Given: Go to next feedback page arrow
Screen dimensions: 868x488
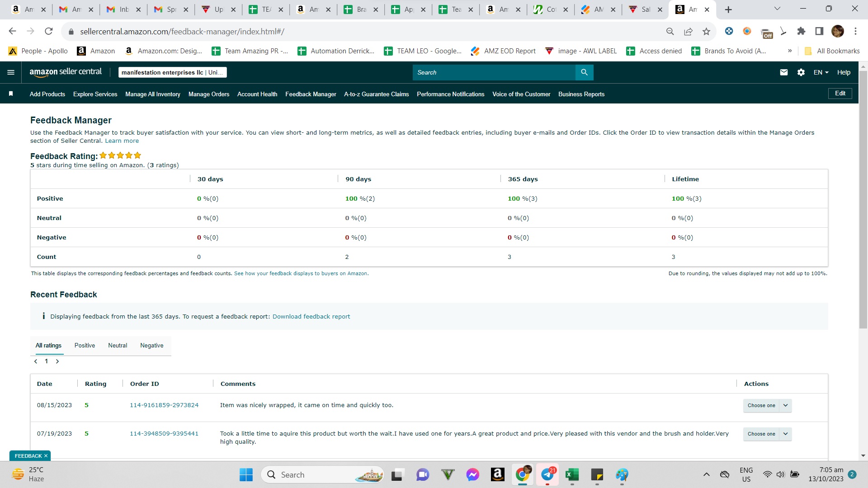Looking at the screenshot, I should point(57,361).
